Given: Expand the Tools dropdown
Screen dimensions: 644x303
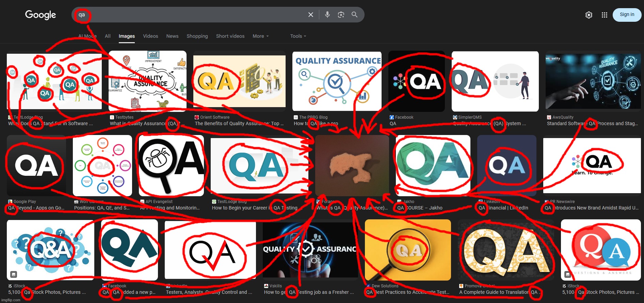Looking at the screenshot, I should [x=298, y=36].
